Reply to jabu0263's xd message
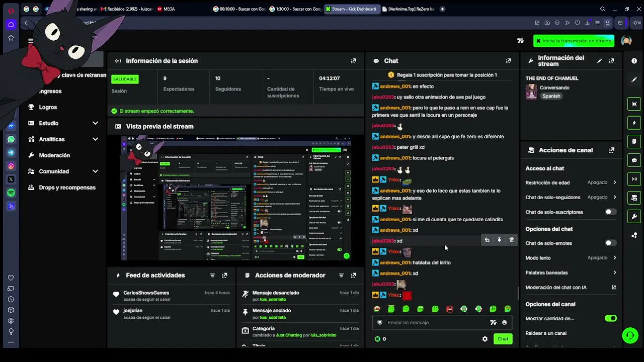Image resolution: width=644 pixels, height=362 pixels. coord(487,240)
